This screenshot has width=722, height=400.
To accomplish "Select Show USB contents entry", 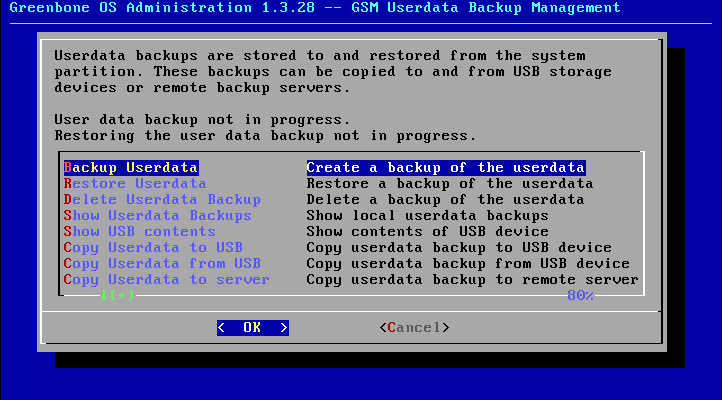I will click(140, 232).
